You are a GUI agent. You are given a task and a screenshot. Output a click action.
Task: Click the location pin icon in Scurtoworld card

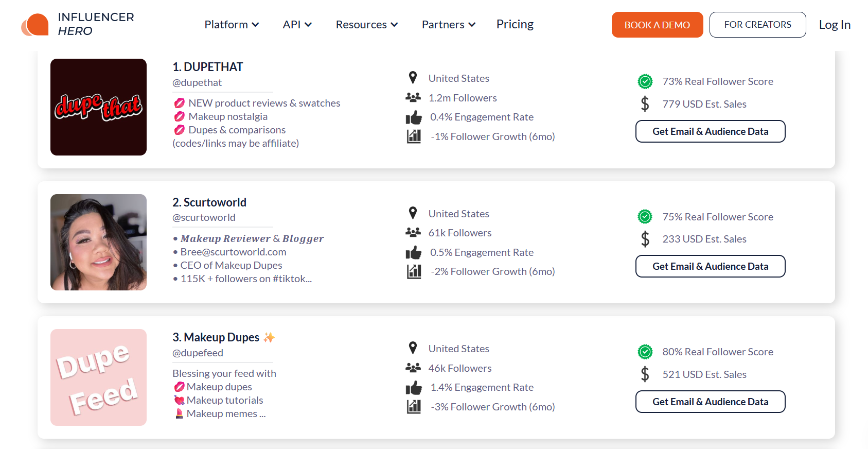point(413,213)
